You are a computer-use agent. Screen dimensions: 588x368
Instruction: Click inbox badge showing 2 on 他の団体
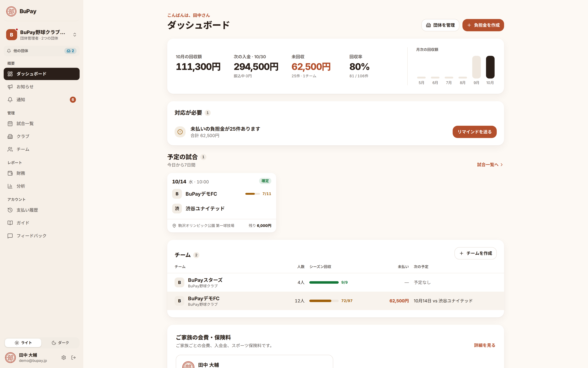click(x=70, y=51)
